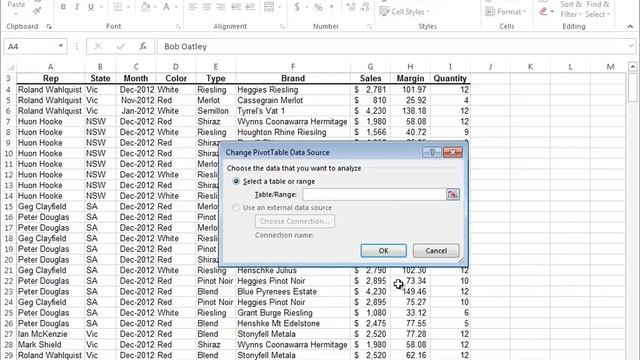Center text in Alignment group
The width and height of the screenshot is (640, 360).
point(207,7)
